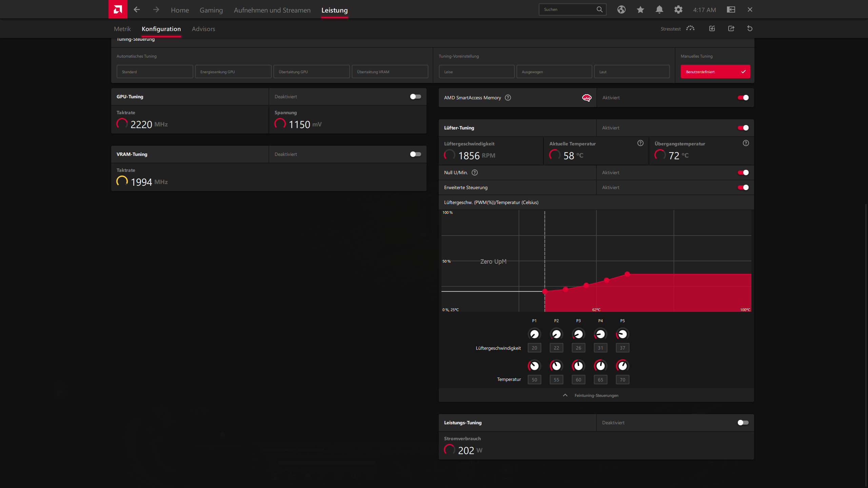Show help for Übergangstemperatur
Screen dimensions: 868x488
pos(746,143)
